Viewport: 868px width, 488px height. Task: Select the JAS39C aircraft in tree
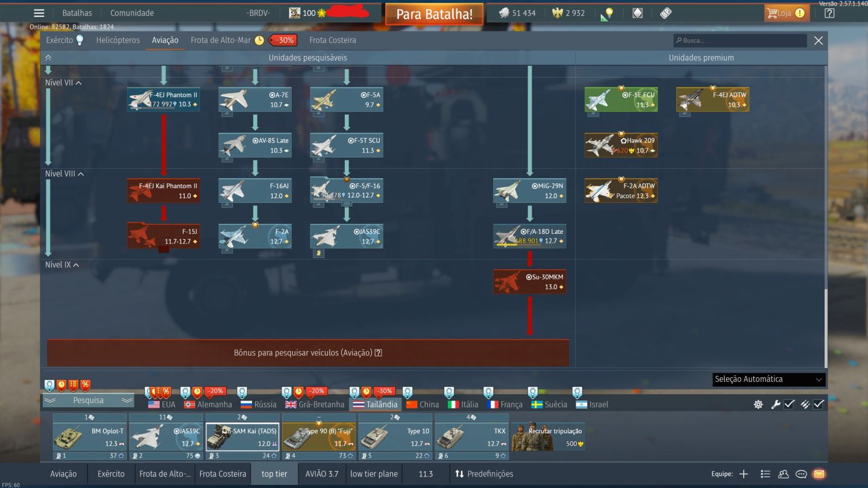347,236
